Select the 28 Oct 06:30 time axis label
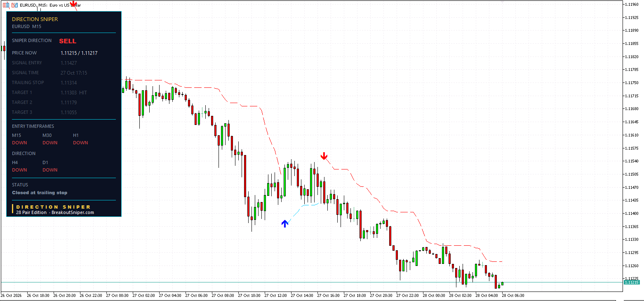 pos(512,295)
